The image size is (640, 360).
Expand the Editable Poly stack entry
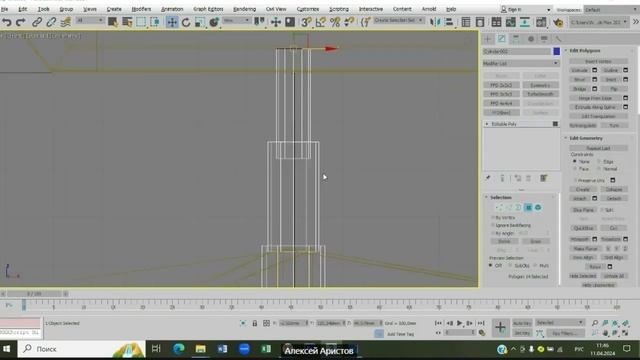pos(487,124)
